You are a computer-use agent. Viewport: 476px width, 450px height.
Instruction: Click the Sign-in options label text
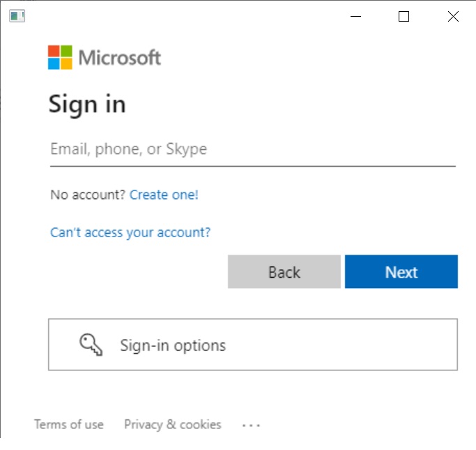tap(173, 345)
